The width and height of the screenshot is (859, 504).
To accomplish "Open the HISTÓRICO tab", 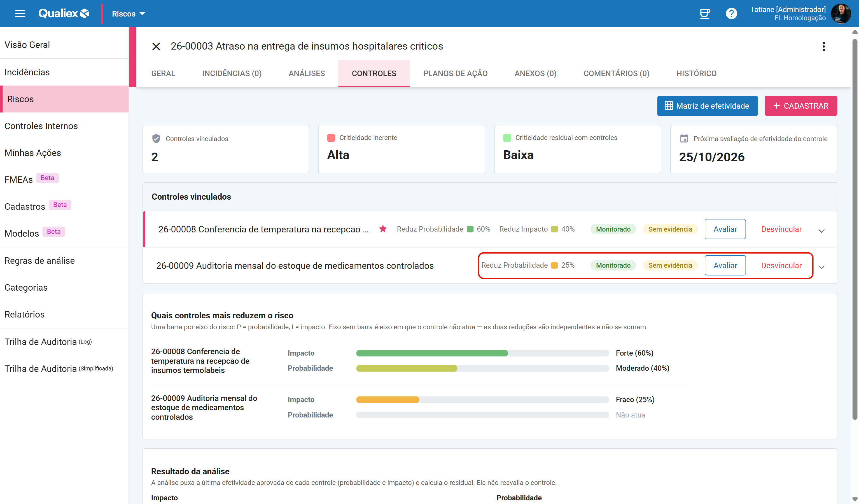I will coord(696,73).
